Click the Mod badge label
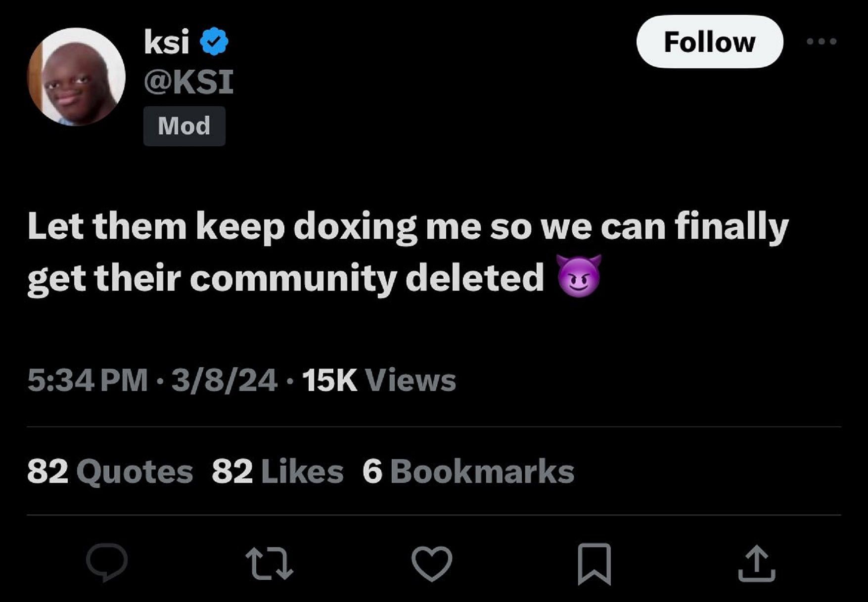 [184, 126]
